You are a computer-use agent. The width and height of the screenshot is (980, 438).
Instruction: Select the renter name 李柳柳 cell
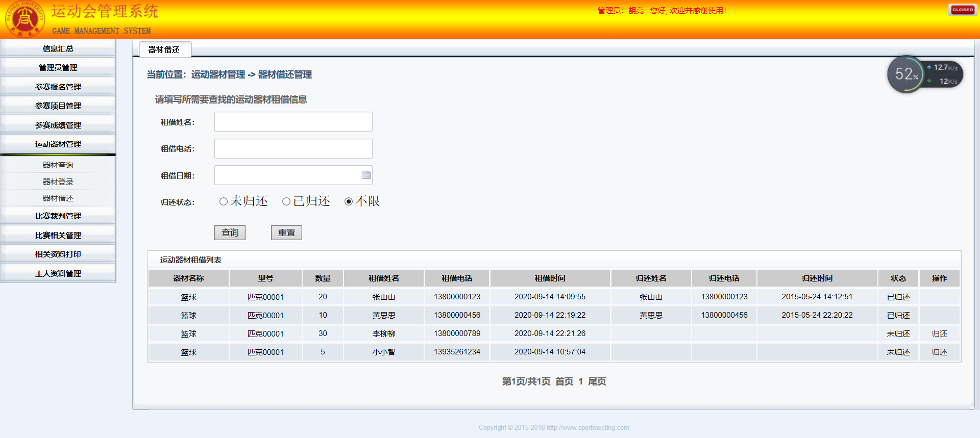coord(384,333)
